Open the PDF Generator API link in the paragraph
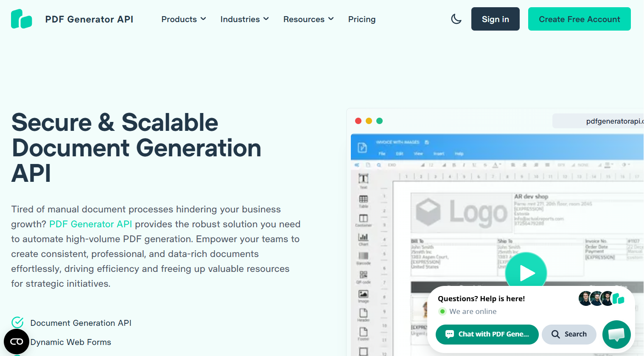Screen dimensions: 644x356 pos(90,224)
